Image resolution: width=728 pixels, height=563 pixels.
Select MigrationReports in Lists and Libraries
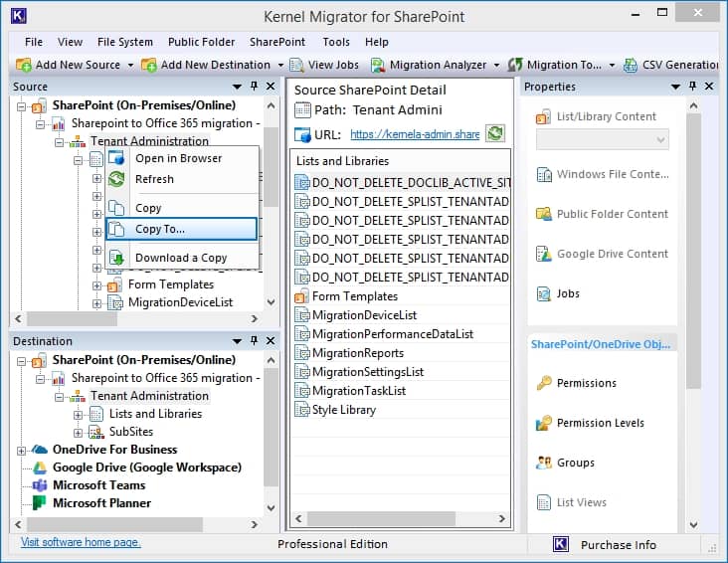click(x=402, y=353)
